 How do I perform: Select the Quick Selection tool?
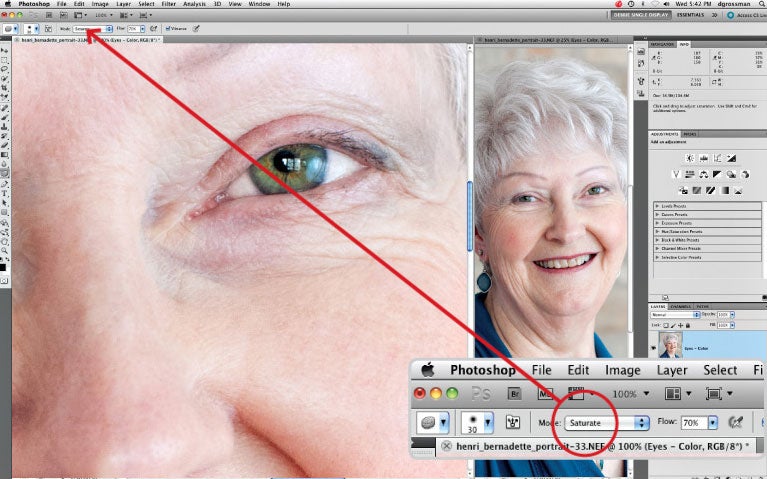pyautogui.click(x=5, y=78)
